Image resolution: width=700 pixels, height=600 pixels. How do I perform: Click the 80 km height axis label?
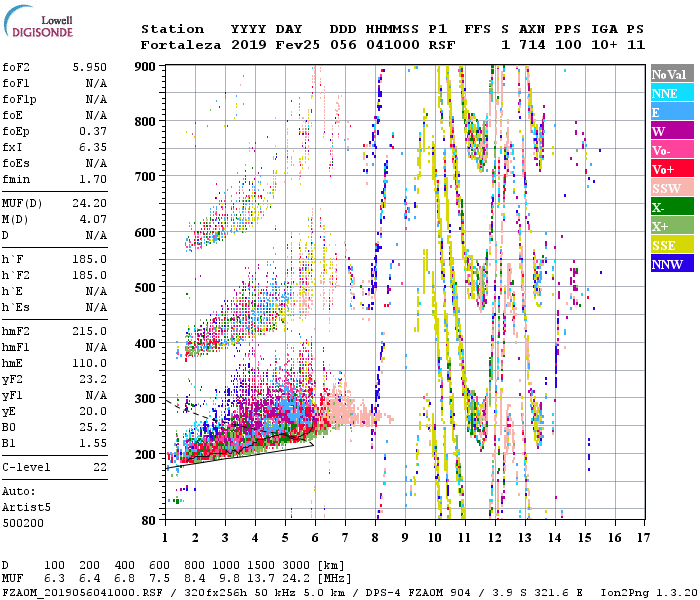coord(149,521)
